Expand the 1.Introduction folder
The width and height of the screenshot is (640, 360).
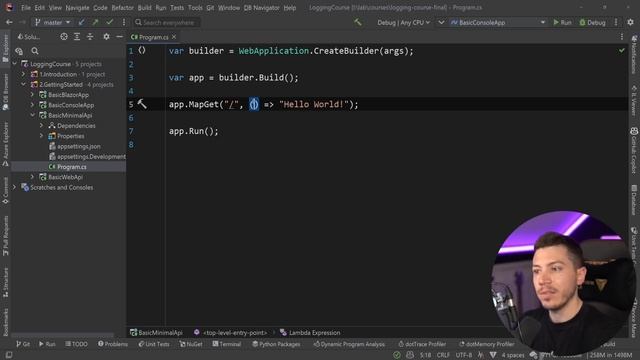click(x=23, y=74)
